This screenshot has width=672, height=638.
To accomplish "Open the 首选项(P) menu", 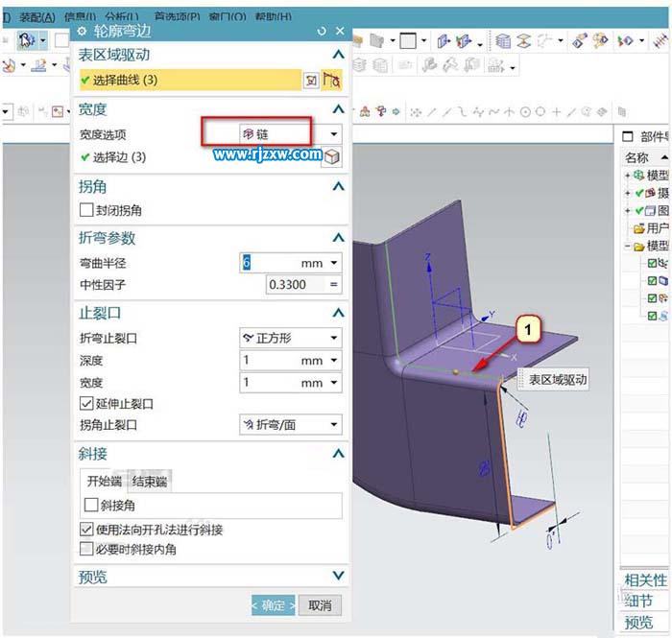I will [x=177, y=17].
